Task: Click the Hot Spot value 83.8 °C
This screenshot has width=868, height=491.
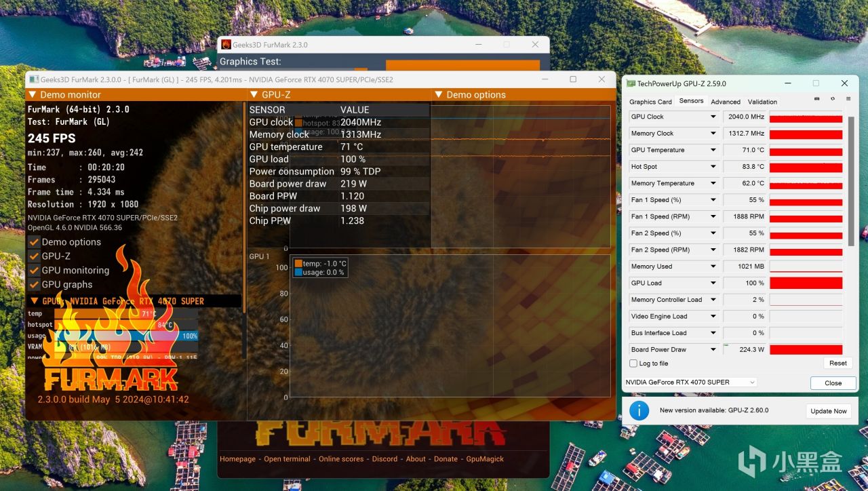Action: click(x=745, y=167)
